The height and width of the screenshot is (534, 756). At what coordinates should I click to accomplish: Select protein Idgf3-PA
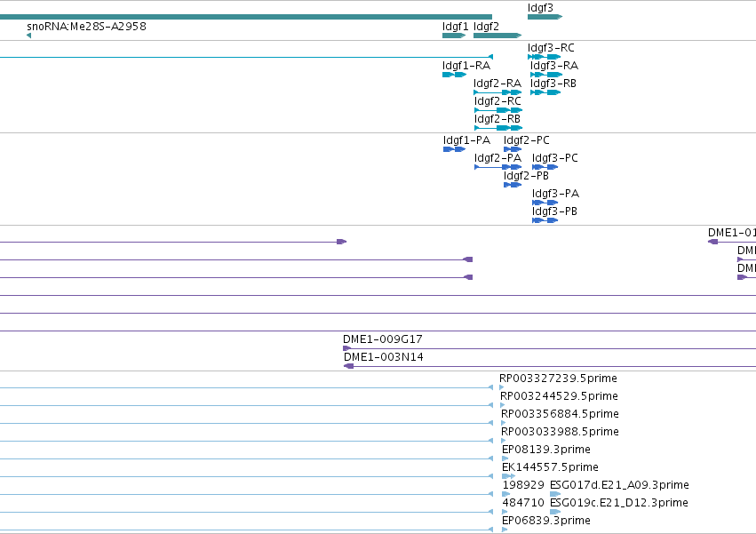[555, 194]
